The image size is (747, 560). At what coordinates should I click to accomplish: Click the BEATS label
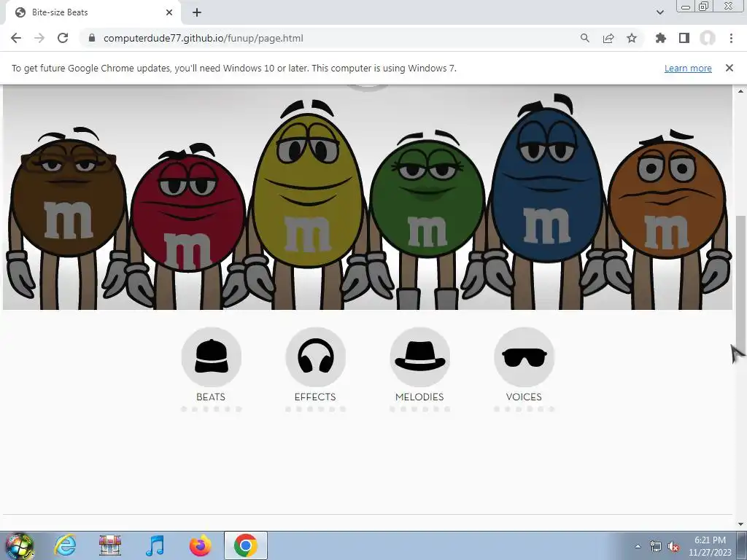pos(211,397)
